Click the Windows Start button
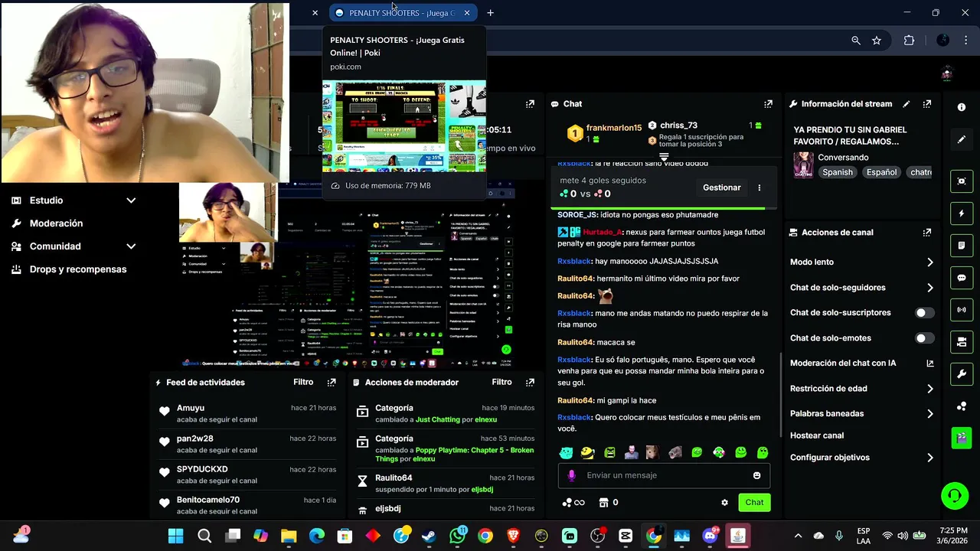 pos(176,536)
